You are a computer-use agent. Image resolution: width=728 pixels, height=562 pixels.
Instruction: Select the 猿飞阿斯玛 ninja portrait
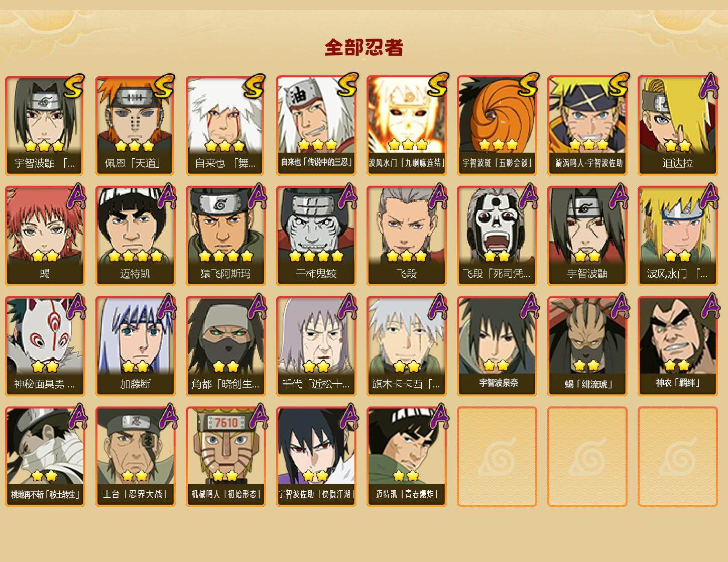(x=225, y=236)
